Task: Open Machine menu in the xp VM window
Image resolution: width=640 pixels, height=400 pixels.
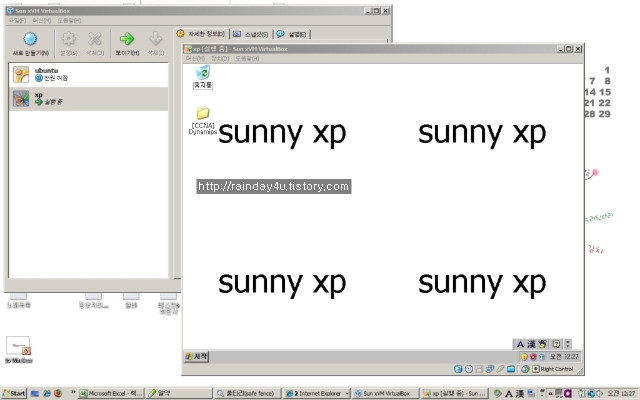Action: pyautogui.click(x=195, y=58)
